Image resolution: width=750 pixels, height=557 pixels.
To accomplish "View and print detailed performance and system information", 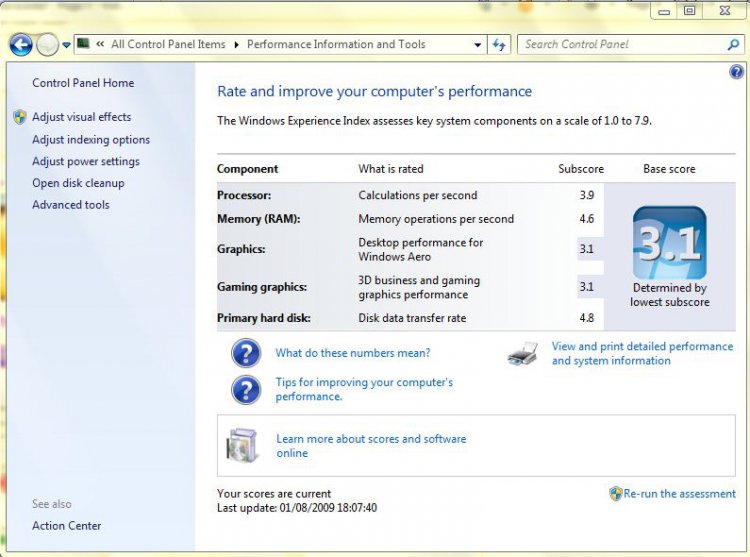I will click(x=642, y=353).
